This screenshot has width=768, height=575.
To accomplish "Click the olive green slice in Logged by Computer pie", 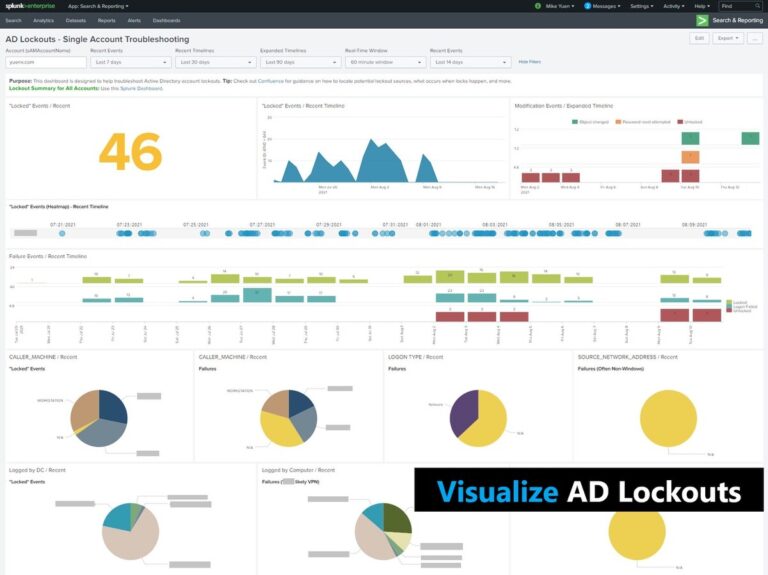I will 397,519.
